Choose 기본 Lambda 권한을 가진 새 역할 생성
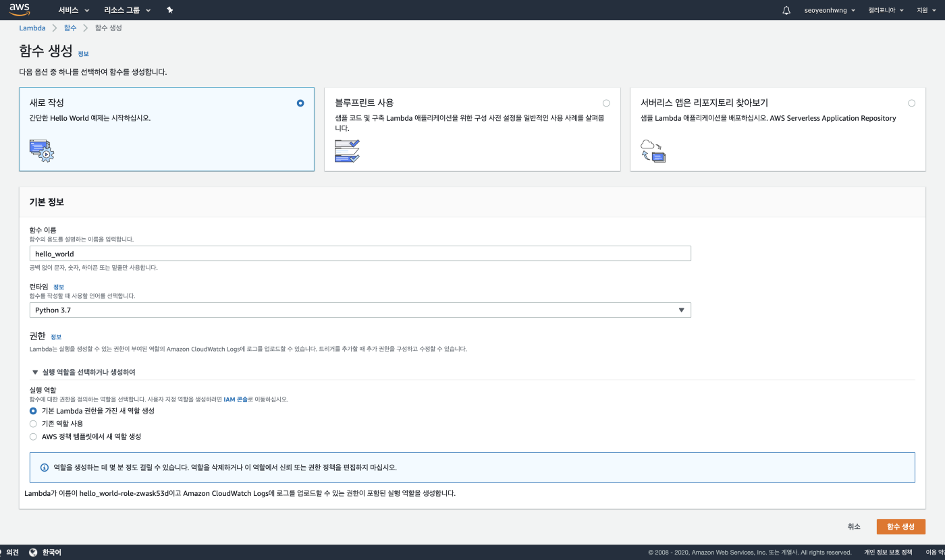This screenshot has width=945, height=560. pyautogui.click(x=33, y=411)
